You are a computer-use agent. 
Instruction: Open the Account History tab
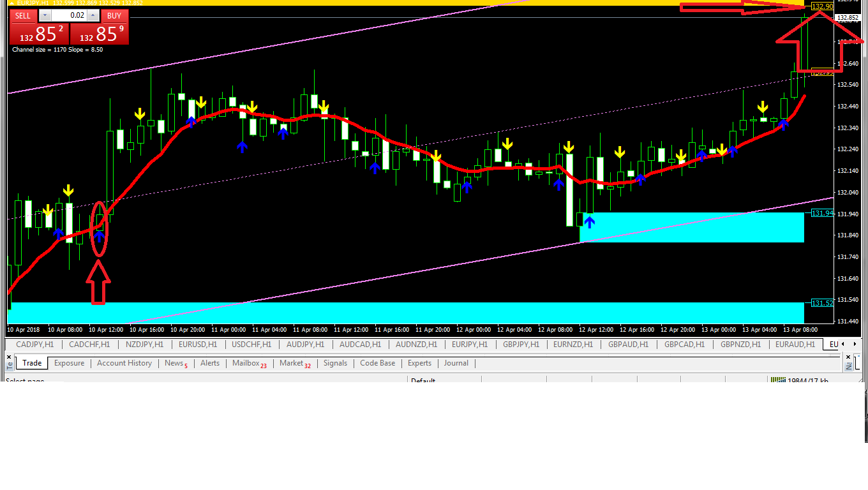(x=124, y=363)
